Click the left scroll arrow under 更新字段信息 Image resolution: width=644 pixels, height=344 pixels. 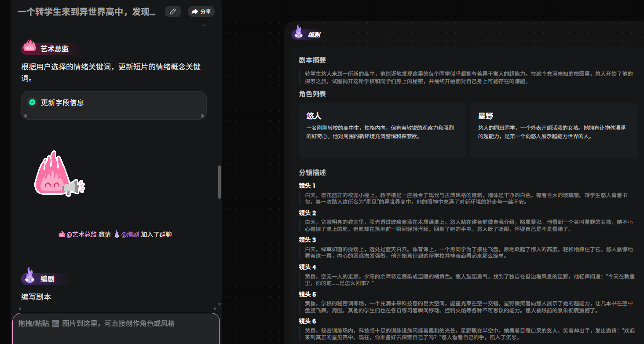[x=25, y=116]
